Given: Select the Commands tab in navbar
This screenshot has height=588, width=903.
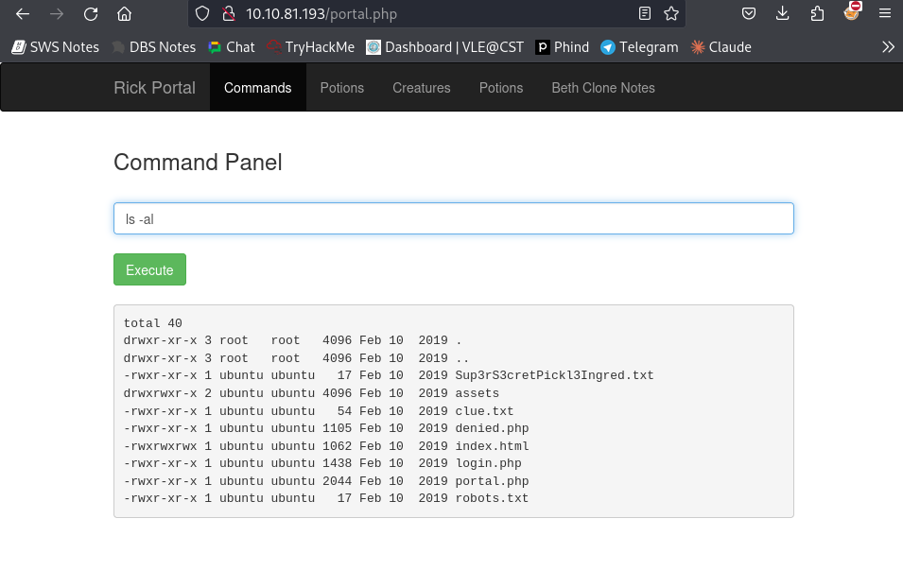Looking at the screenshot, I should [x=257, y=88].
